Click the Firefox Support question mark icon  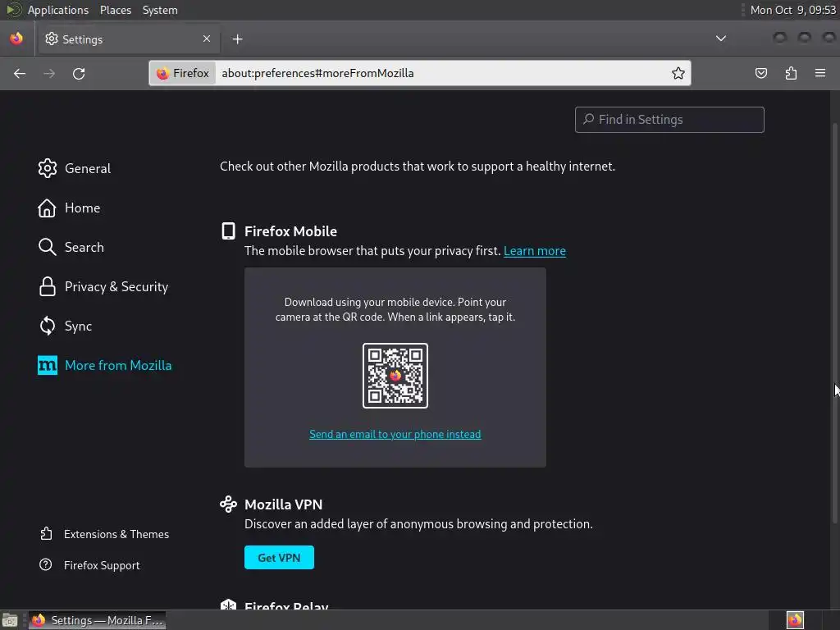point(46,564)
